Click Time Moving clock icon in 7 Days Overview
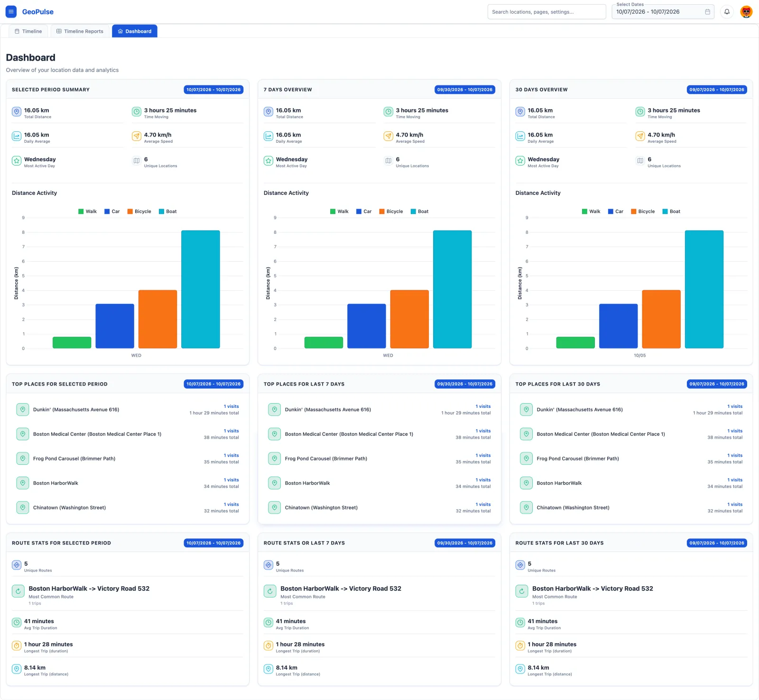 (389, 112)
